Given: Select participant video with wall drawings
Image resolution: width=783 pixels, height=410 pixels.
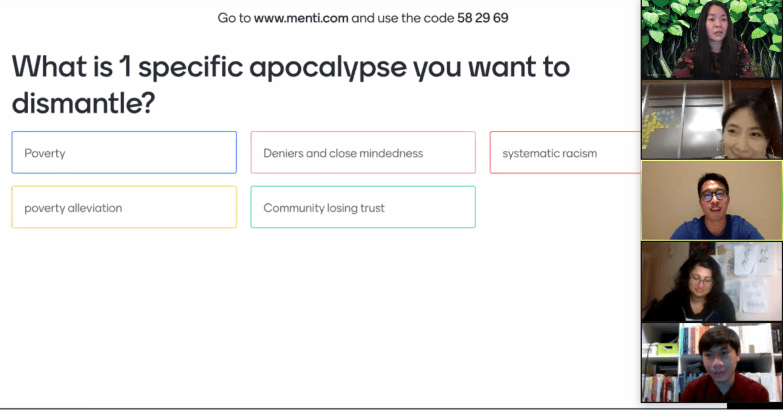Looking at the screenshot, I should pyautogui.click(x=711, y=281).
